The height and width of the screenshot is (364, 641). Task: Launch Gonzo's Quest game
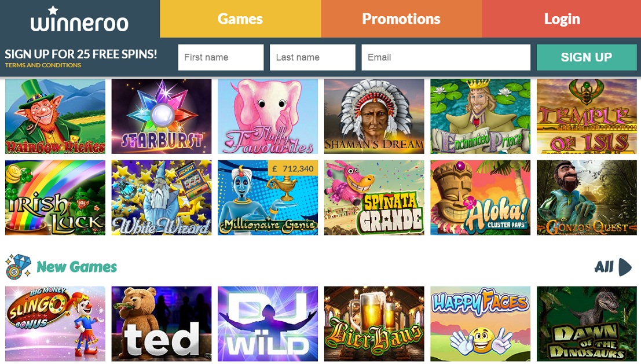point(587,198)
